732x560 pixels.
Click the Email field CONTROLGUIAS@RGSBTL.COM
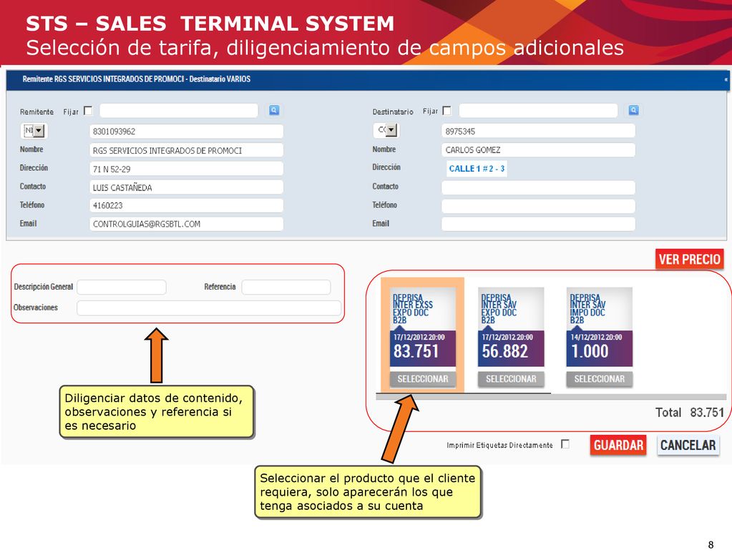(x=186, y=224)
